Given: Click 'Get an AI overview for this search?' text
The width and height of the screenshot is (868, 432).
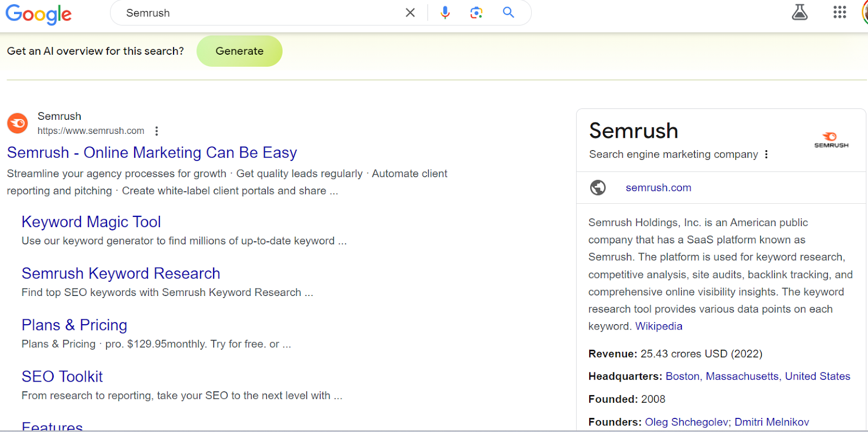Looking at the screenshot, I should tap(95, 51).
